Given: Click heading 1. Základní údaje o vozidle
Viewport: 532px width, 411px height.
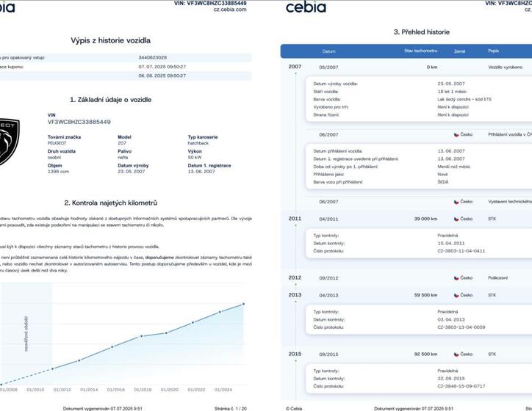Looking at the screenshot, I should pyautogui.click(x=111, y=100).
